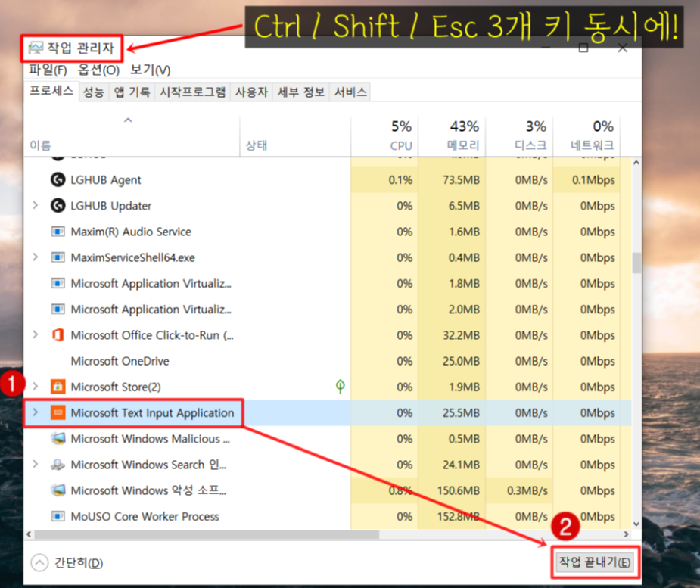Image resolution: width=700 pixels, height=588 pixels.
Task: Click the Microsoft Windows 악성 소프트 icon
Action: [x=58, y=490]
